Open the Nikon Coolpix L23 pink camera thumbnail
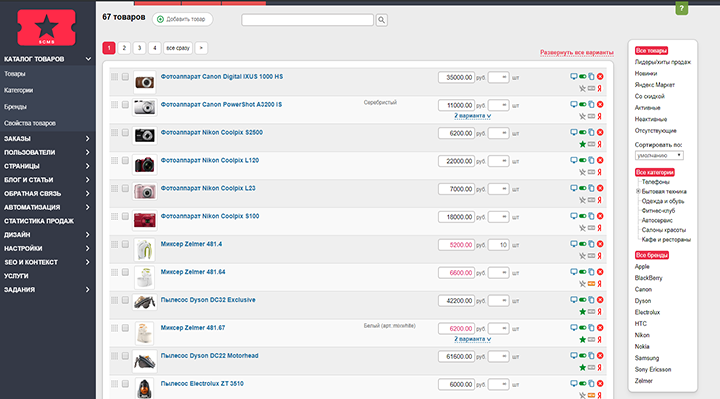This screenshot has height=399, width=720. pos(144,191)
